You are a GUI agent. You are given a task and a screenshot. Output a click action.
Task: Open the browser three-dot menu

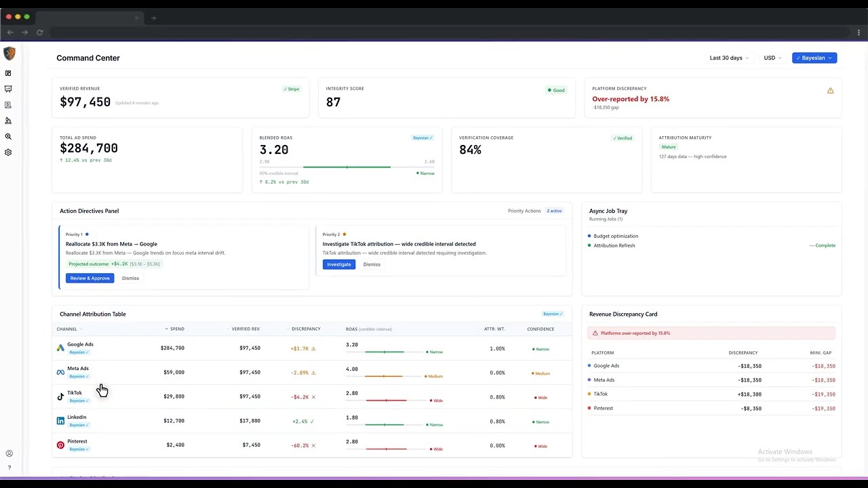pos(859,33)
